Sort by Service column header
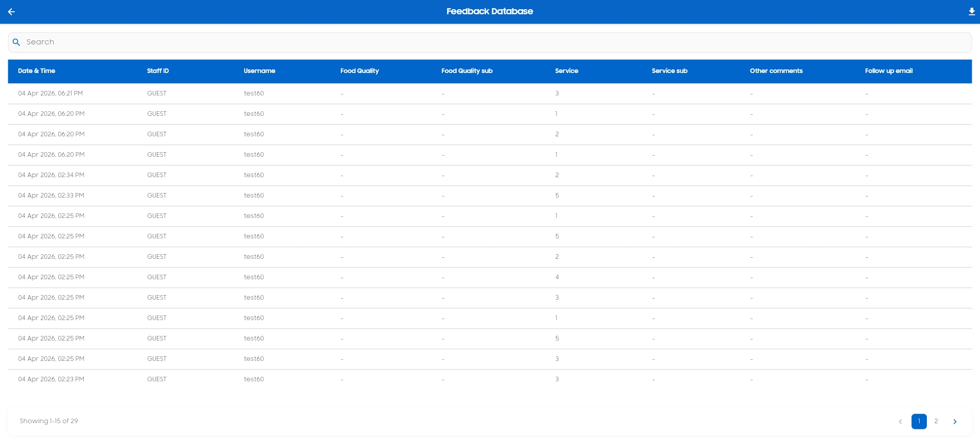The image size is (980, 438). pos(566,71)
